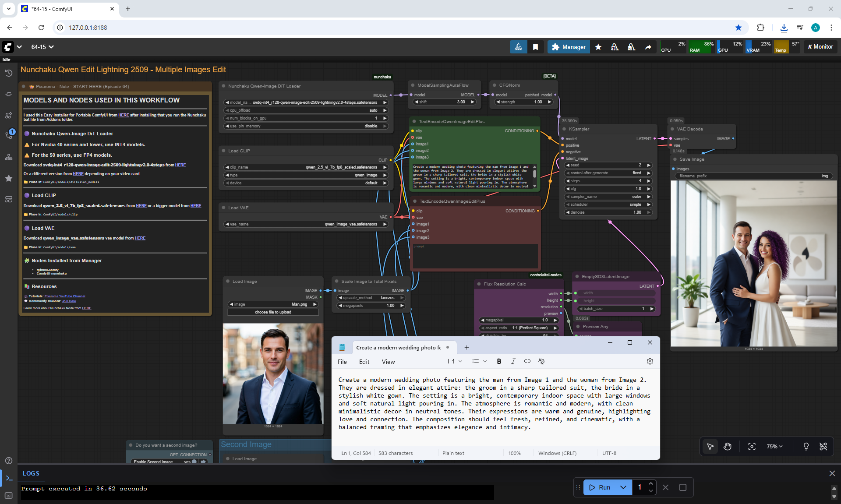The height and width of the screenshot is (504, 841).
Task: Adjust the denoise slider in KSampler
Action: click(608, 212)
